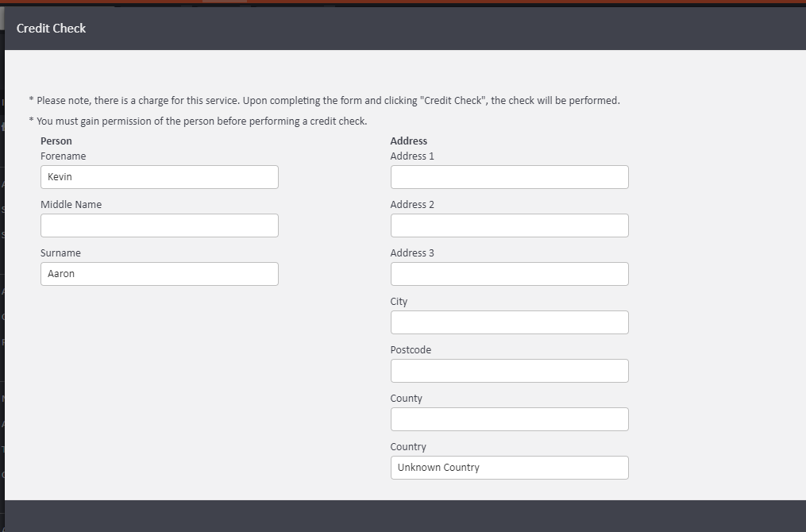The width and height of the screenshot is (806, 532).
Task: Click the County text box
Action: (x=509, y=419)
